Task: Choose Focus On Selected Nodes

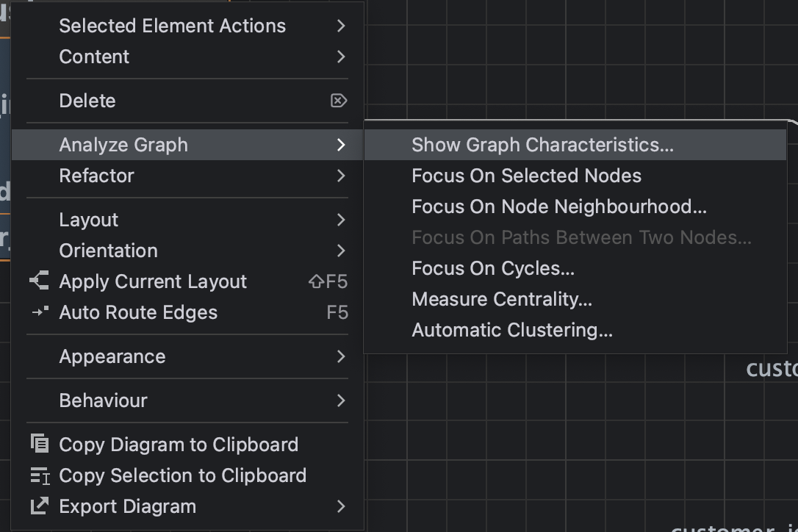Action: [526, 176]
